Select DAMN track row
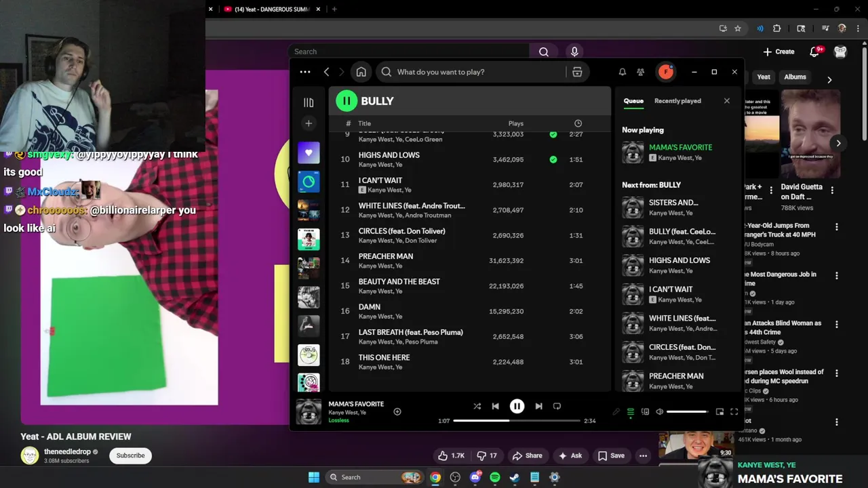This screenshot has height=488, width=868. [470, 311]
